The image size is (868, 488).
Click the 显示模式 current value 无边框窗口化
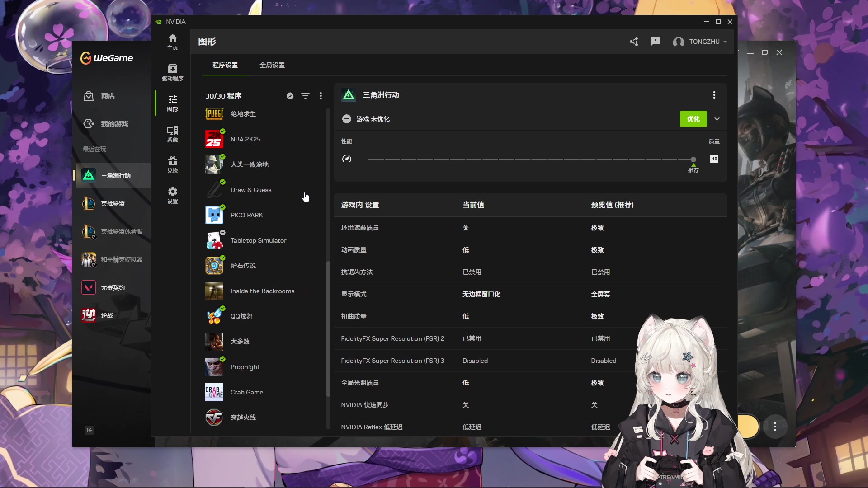click(x=481, y=294)
